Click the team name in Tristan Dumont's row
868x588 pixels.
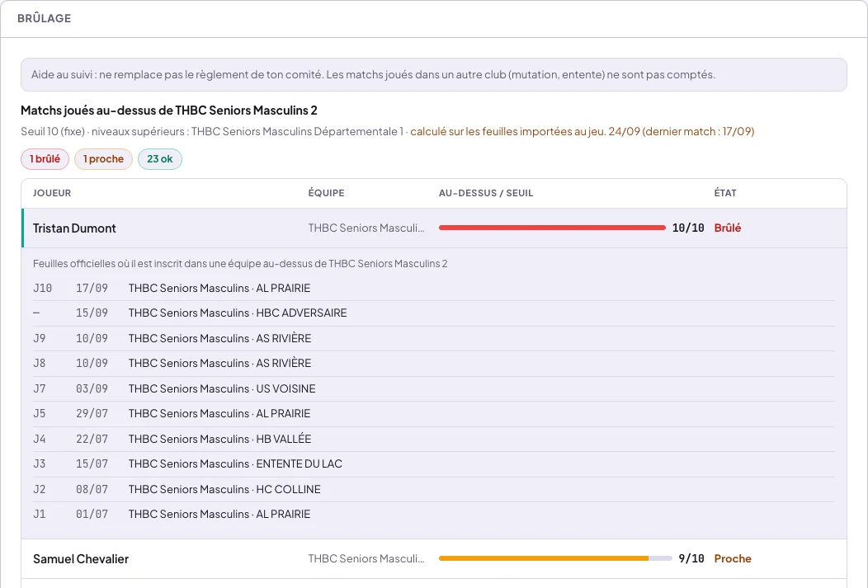[x=366, y=228]
